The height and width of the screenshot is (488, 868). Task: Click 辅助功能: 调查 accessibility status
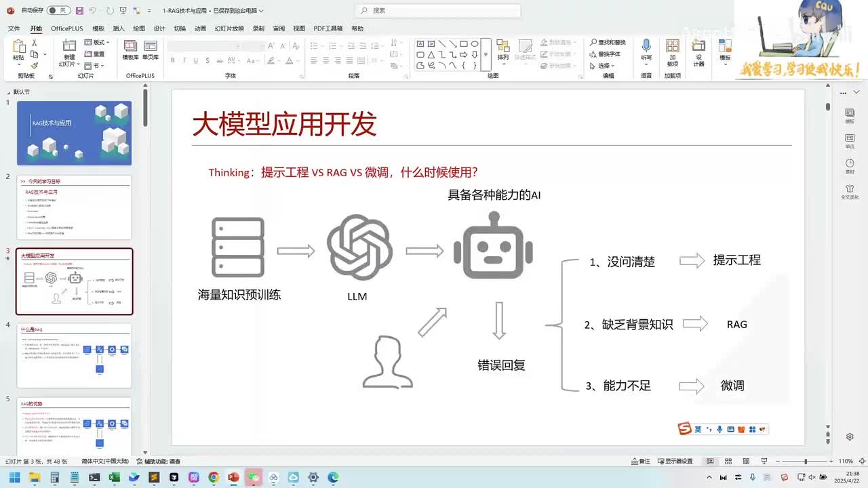point(157,461)
